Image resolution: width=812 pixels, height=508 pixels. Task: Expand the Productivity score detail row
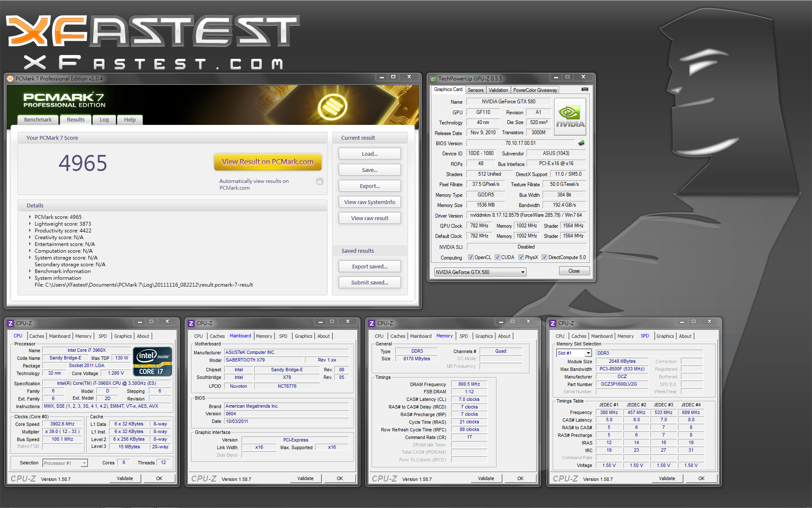30,230
